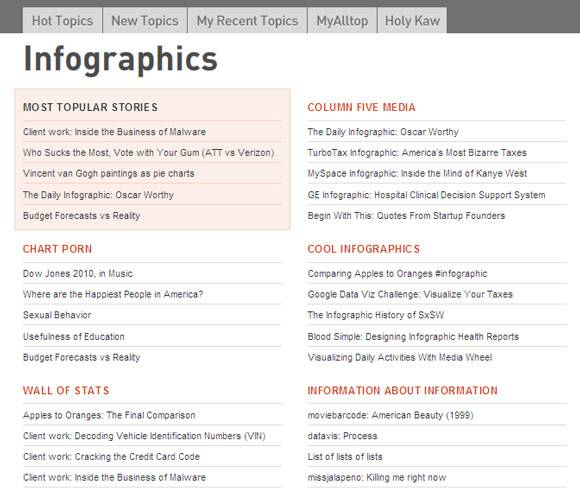Open 'moviebarcode: American Beauty (1999)'
Image resolution: width=580 pixels, height=488 pixels.
[390, 415]
